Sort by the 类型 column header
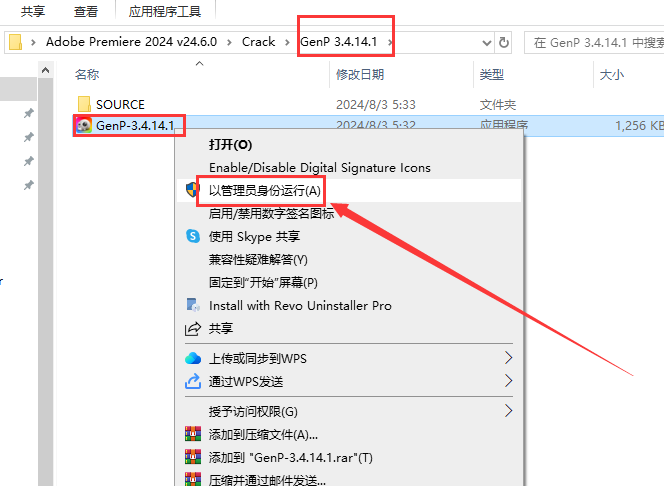Viewport: 664px width, 486px height. (x=492, y=75)
